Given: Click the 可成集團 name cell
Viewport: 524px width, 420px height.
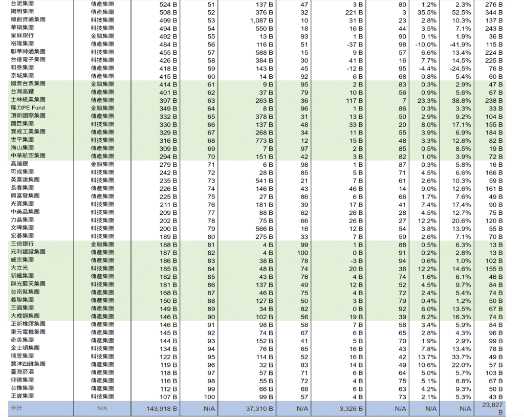Looking at the screenshot, I should [22, 172].
